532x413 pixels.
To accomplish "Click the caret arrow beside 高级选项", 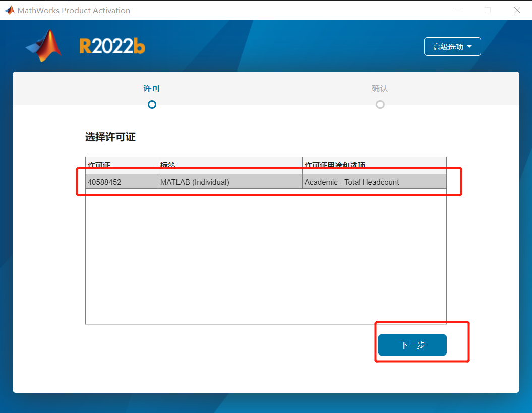I will [470, 47].
